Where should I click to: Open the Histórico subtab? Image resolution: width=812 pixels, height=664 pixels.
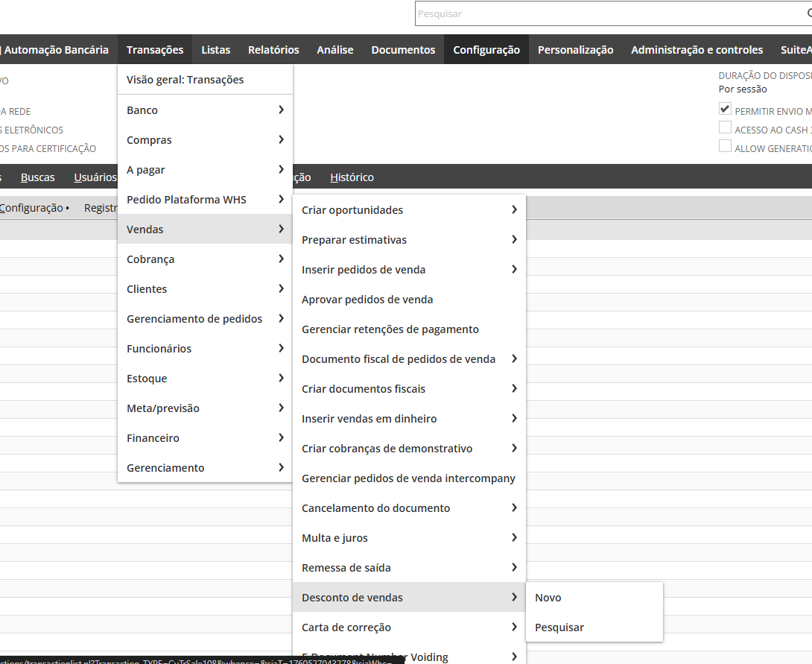(352, 177)
